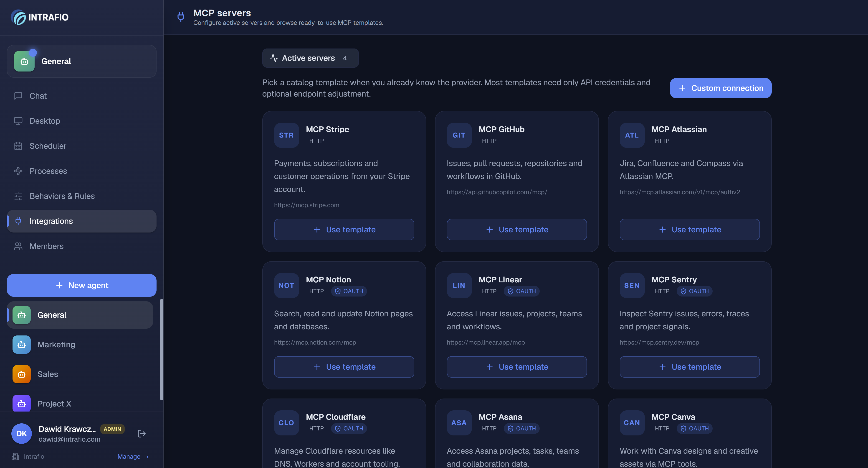Screen dimensions: 868x468
Task: Click the OAUTH badge on MCP Canva
Action: tap(694, 429)
